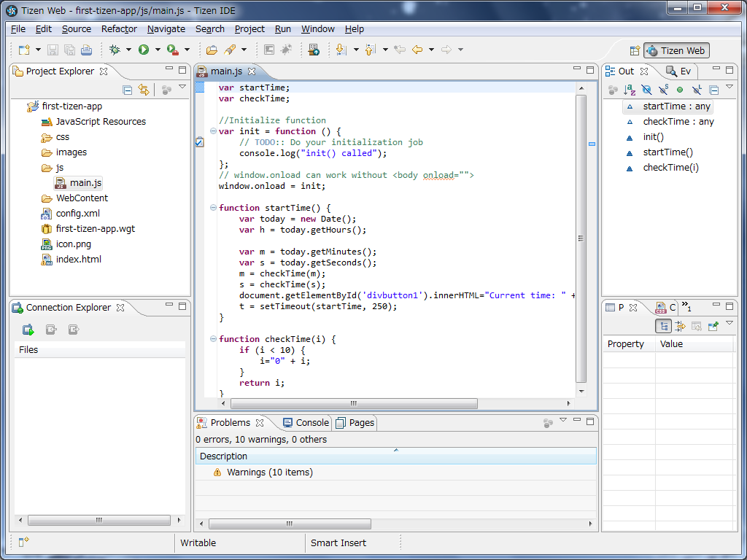Click the New wizard toolbar icon
This screenshot has height=560, width=747.
(24, 50)
